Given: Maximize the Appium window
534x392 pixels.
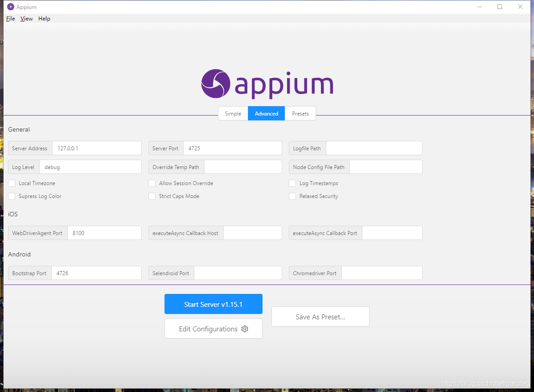Looking at the screenshot, I should point(500,7).
